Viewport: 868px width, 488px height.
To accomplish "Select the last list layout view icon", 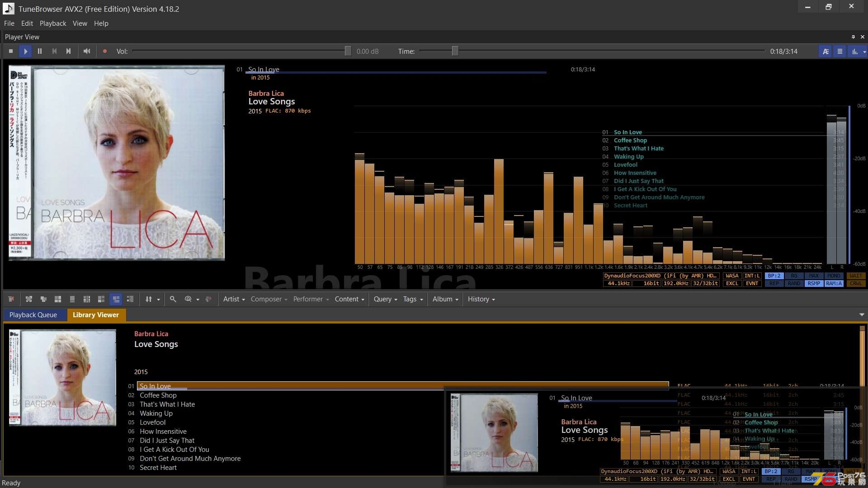I will point(130,299).
